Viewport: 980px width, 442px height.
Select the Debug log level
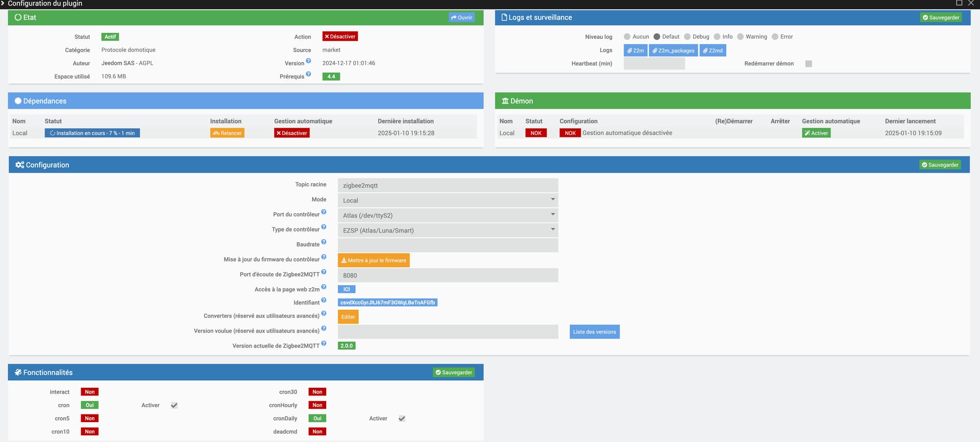coord(687,37)
